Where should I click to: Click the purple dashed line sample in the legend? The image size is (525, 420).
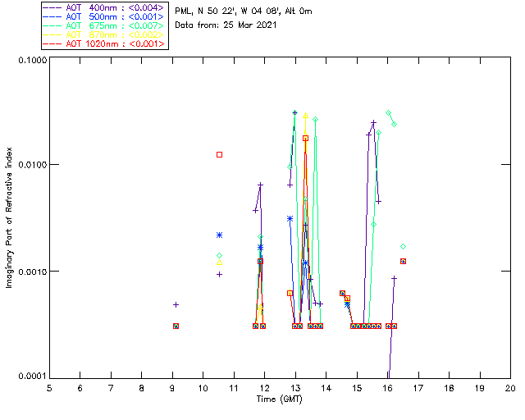click(x=52, y=7)
